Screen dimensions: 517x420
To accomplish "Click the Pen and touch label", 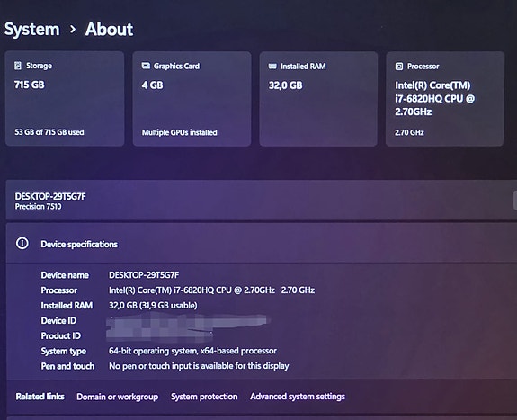I will click(x=67, y=366).
